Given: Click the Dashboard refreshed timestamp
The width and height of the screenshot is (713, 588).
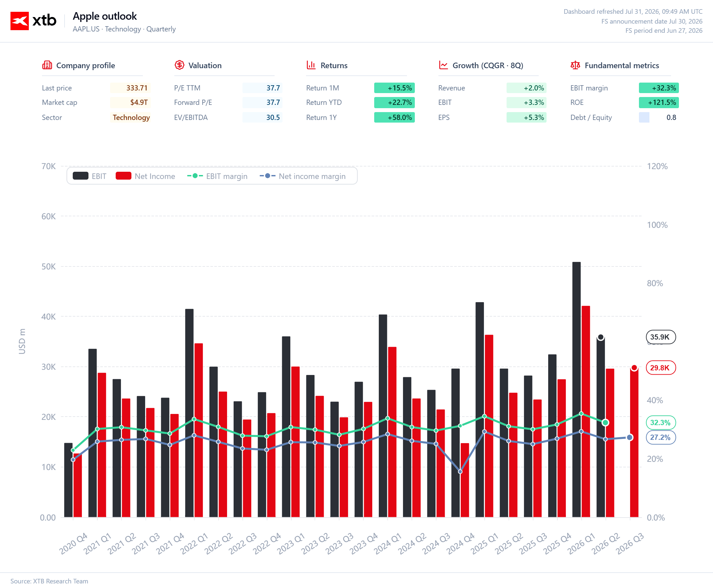Looking at the screenshot, I should [x=633, y=11].
